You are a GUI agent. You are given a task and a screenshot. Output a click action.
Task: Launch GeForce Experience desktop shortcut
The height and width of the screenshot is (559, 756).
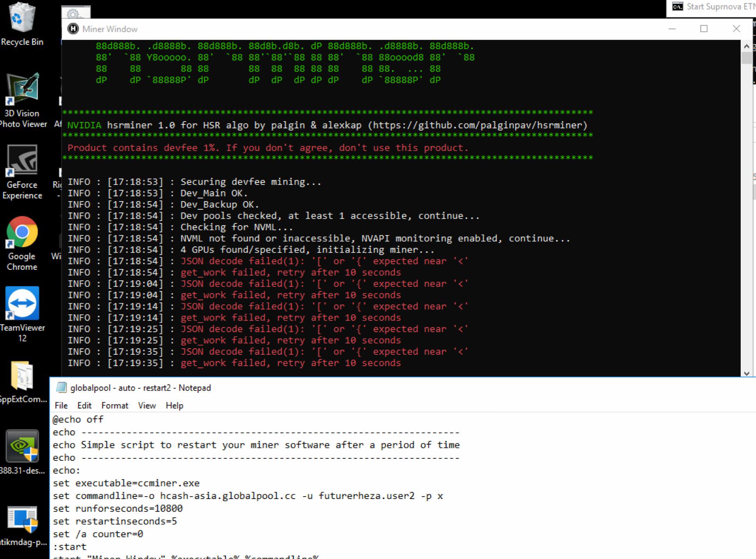coord(22,172)
